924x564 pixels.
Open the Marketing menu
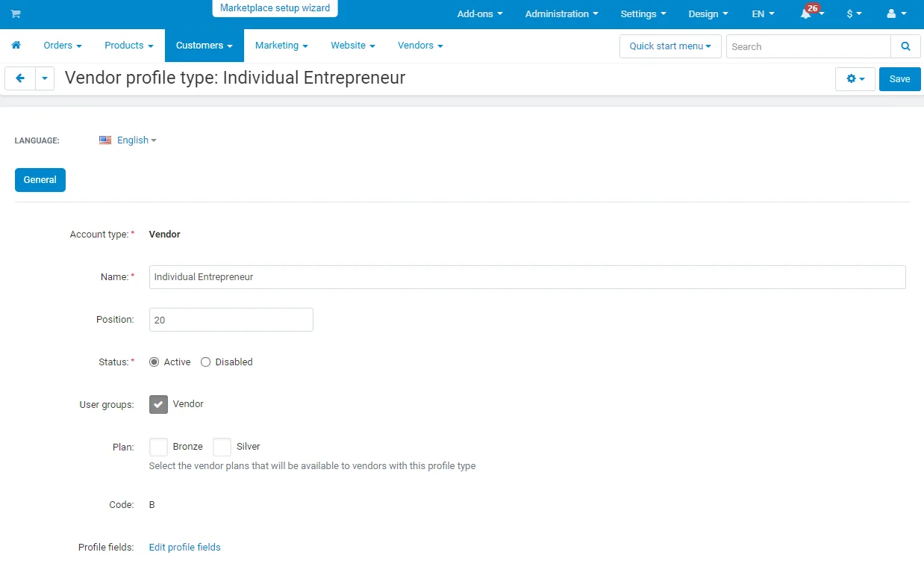tap(281, 46)
